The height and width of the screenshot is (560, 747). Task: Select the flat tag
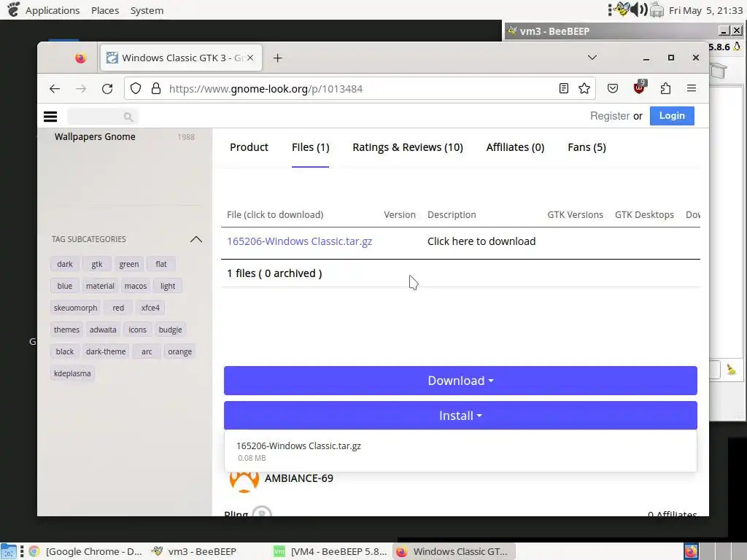point(161,264)
